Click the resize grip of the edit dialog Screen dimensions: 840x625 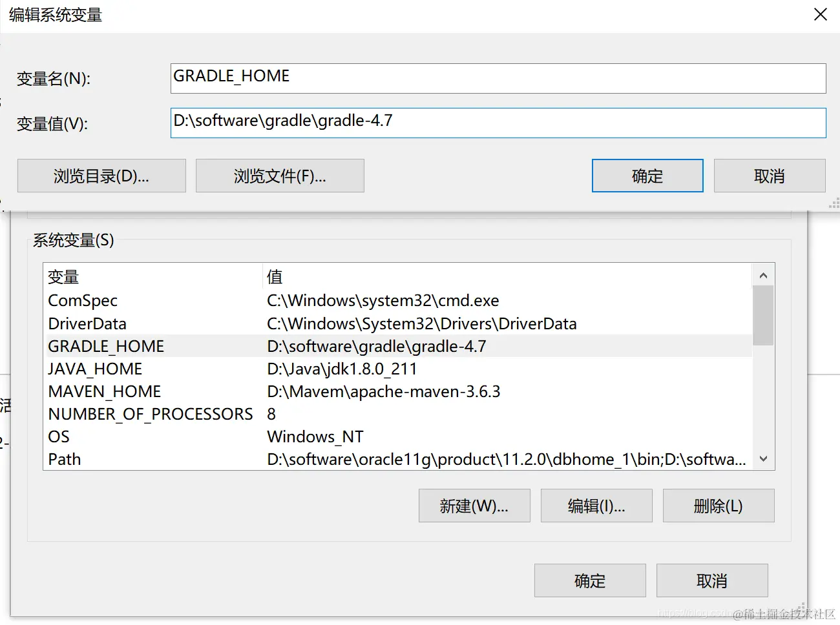pos(834,203)
